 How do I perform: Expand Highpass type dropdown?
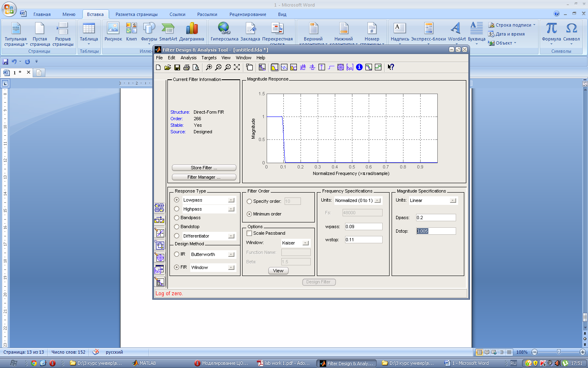tap(231, 209)
